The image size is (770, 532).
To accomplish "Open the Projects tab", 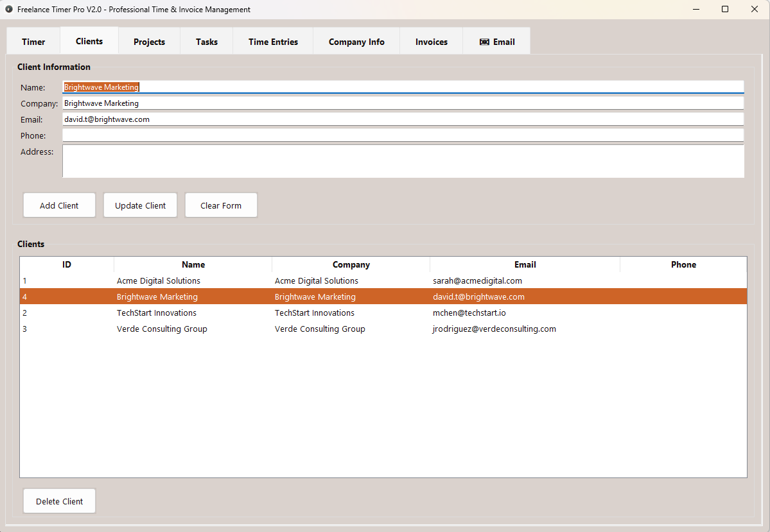I will point(148,41).
